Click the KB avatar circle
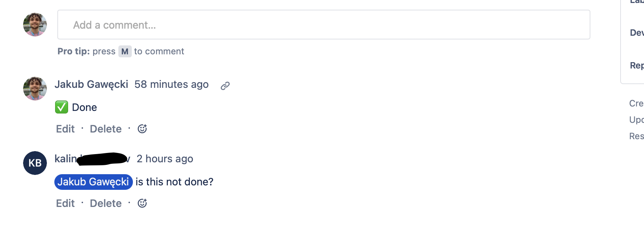 [x=35, y=163]
